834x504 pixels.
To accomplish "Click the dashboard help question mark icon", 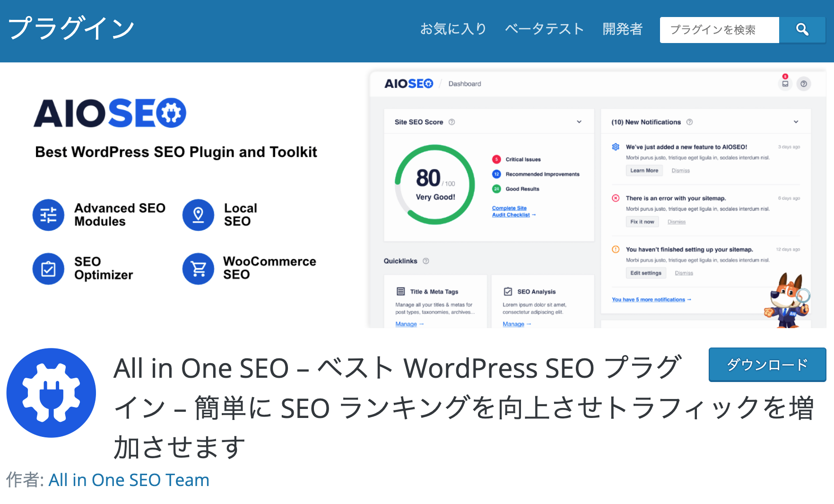I will click(x=804, y=84).
